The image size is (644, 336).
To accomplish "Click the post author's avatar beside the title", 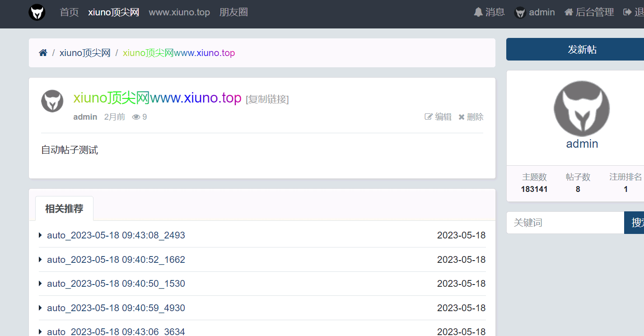I will pyautogui.click(x=52, y=101).
